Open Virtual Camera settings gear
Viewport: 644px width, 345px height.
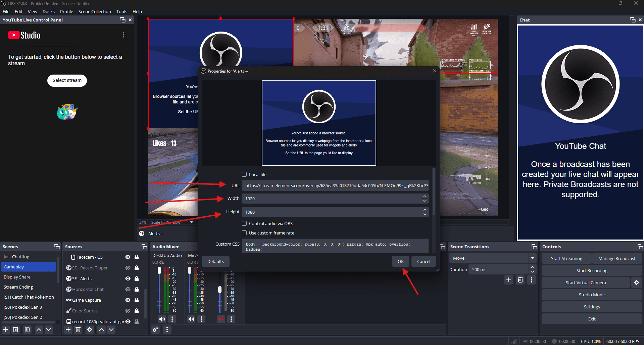637,283
